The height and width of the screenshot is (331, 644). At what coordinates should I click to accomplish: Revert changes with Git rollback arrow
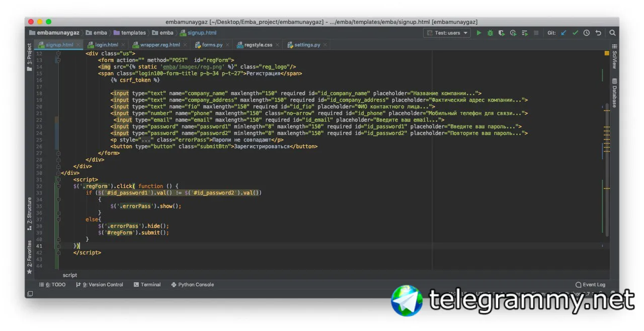click(x=598, y=33)
